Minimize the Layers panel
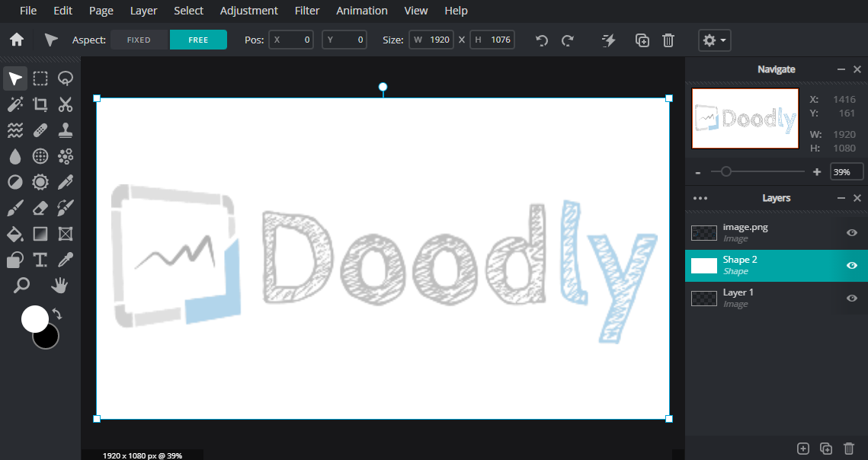Viewport: 868px width, 460px height. [x=841, y=198]
